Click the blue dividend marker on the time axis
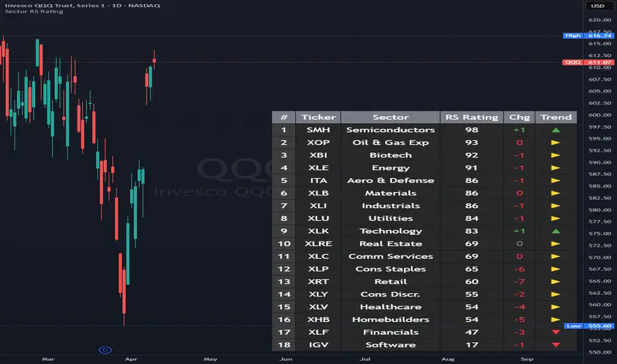The width and height of the screenshot is (617, 364). coord(105,350)
